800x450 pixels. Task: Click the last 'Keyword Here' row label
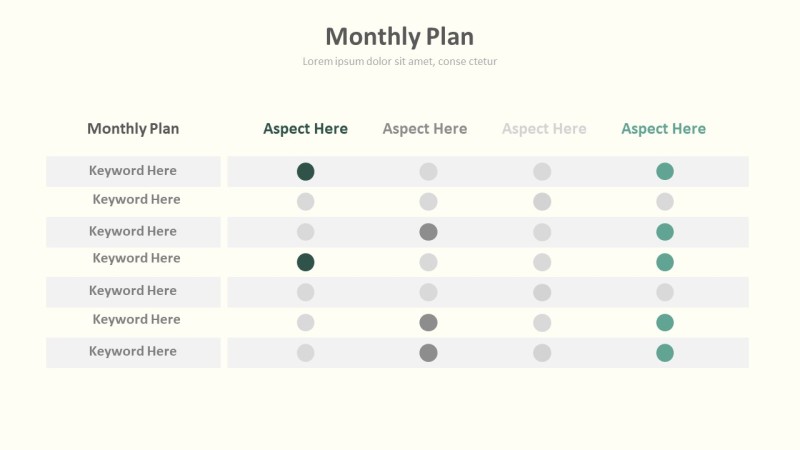point(133,351)
